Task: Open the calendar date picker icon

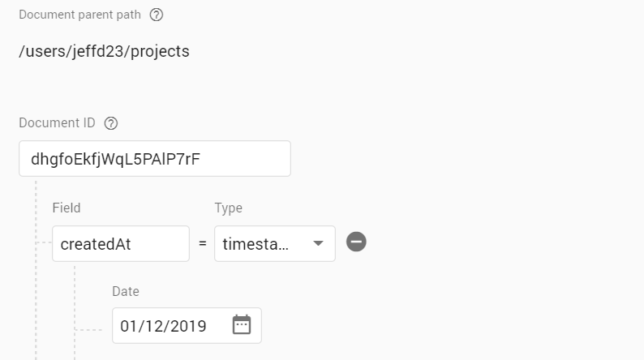Action: (242, 325)
